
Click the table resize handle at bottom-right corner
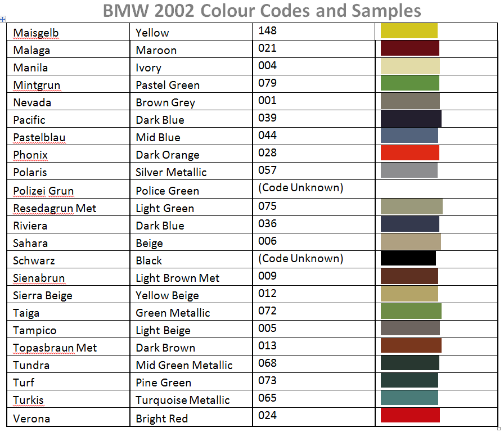coord(499,428)
